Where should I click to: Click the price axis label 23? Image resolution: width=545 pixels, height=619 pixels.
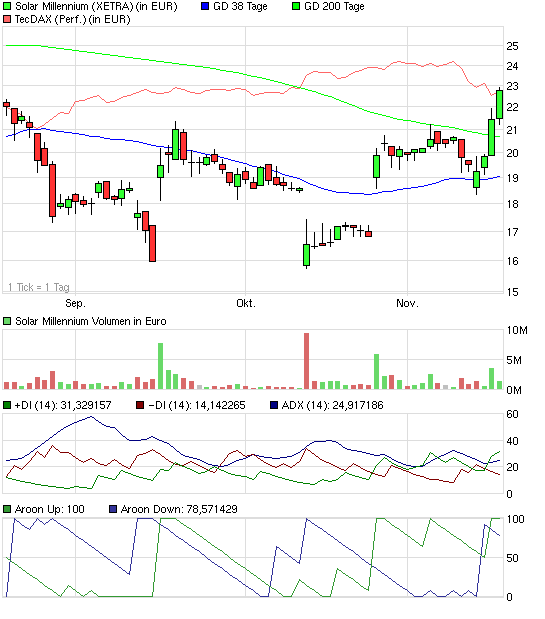(512, 86)
